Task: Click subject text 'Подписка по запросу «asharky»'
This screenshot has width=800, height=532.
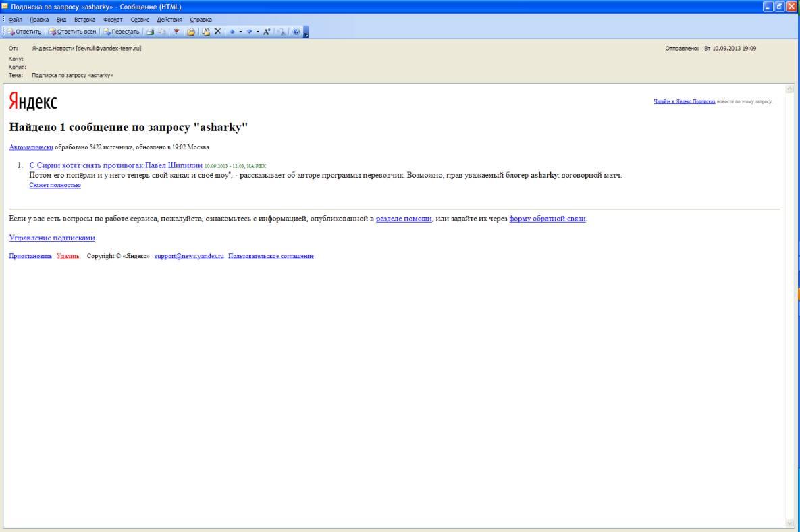Action: [x=73, y=75]
